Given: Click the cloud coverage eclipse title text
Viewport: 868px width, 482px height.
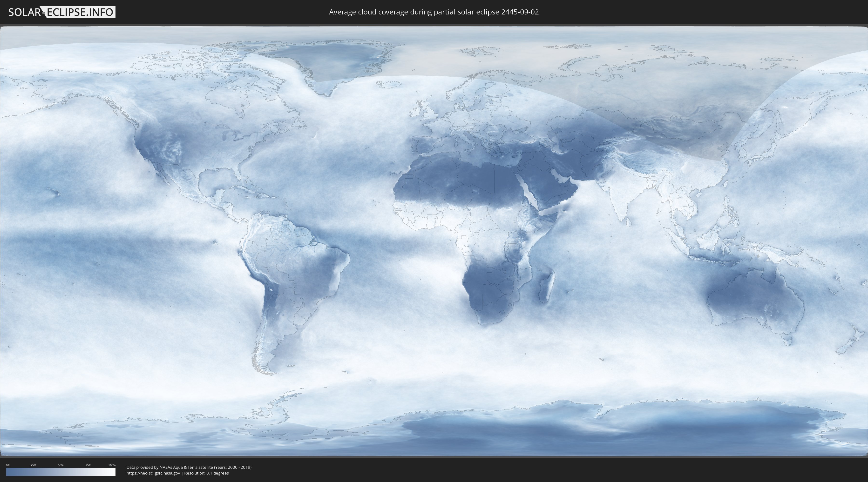Looking at the screenshot, I should pos(434,12).
